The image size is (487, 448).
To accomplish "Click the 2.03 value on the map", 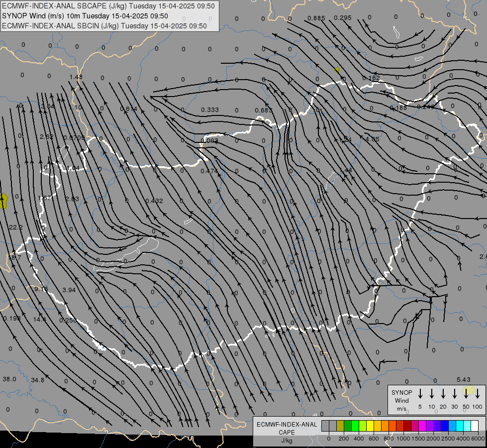I will [72, 199].
